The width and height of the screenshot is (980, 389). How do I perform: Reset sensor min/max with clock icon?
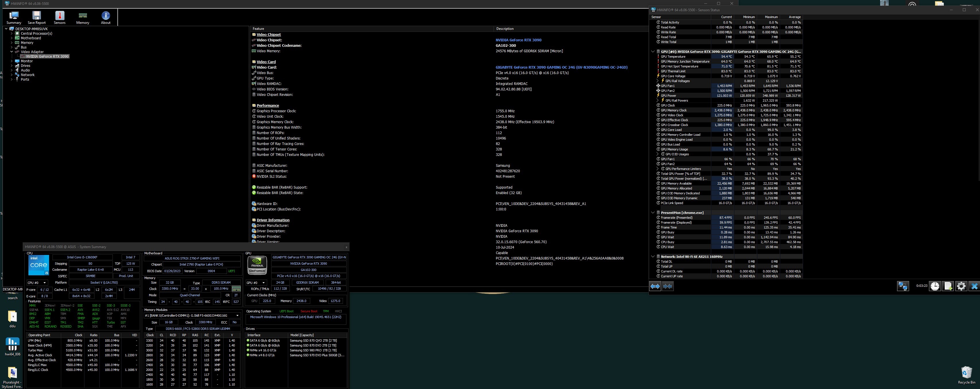(x=935, y=286)
